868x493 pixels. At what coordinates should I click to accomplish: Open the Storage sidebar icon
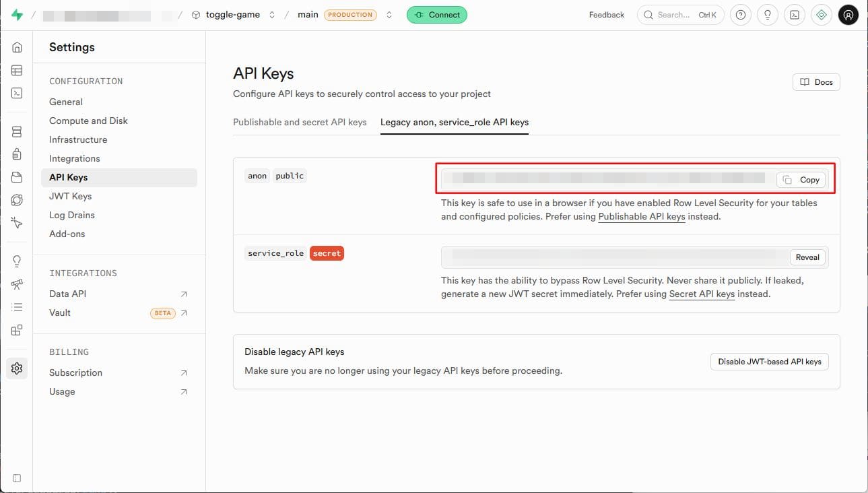coord(17,177)
